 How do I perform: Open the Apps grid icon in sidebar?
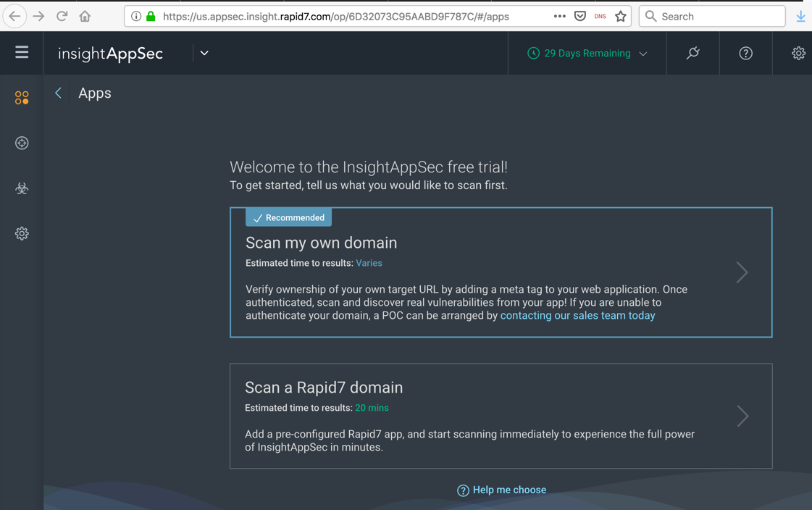point(22,98)
